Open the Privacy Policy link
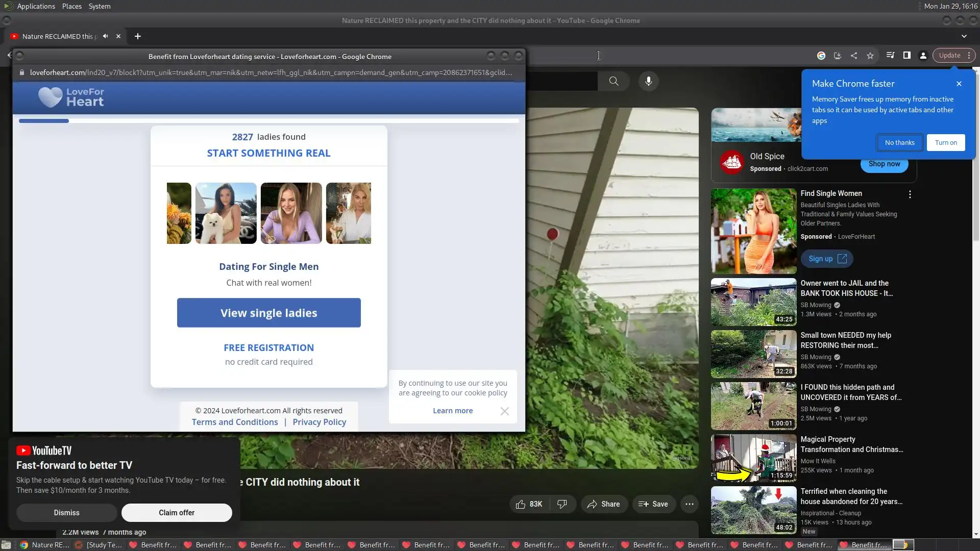 coord(319,422)
